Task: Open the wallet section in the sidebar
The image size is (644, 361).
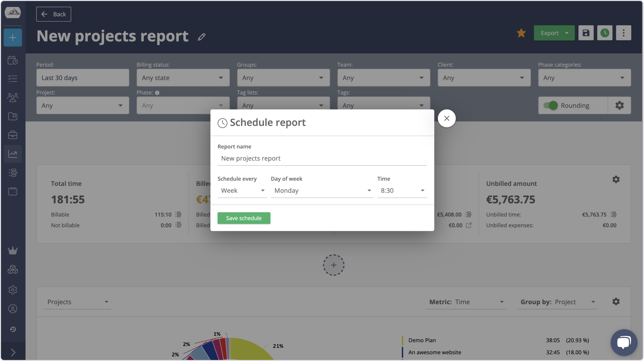Action: [x=12, y=192]
